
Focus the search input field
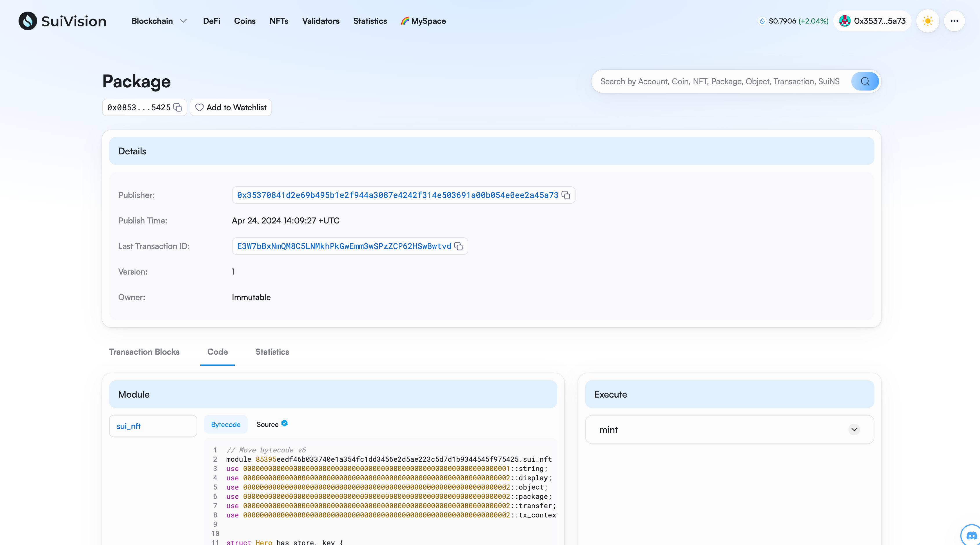721,81
